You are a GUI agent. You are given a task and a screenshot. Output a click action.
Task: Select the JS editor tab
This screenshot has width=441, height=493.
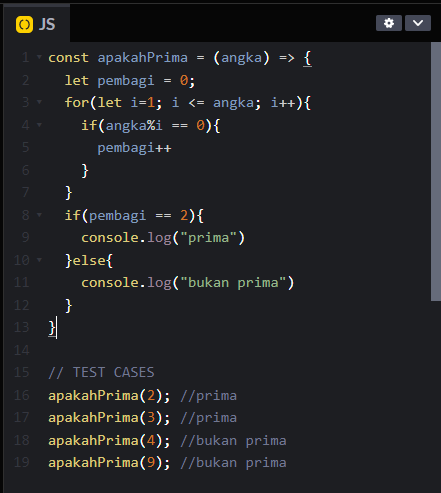[x=36, y=24]
